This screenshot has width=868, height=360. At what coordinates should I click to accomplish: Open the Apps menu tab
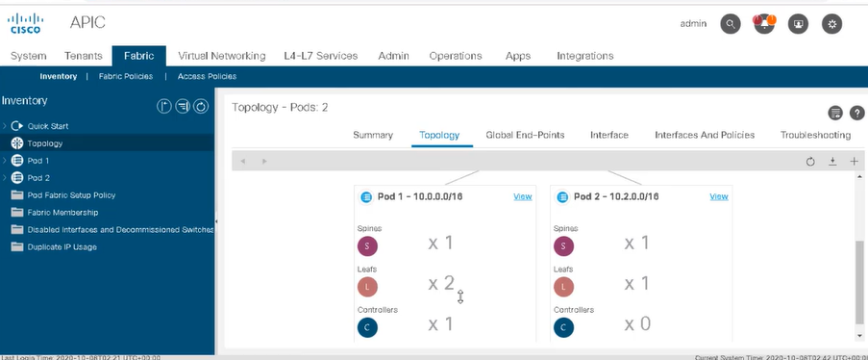click(x=518, y=56)
